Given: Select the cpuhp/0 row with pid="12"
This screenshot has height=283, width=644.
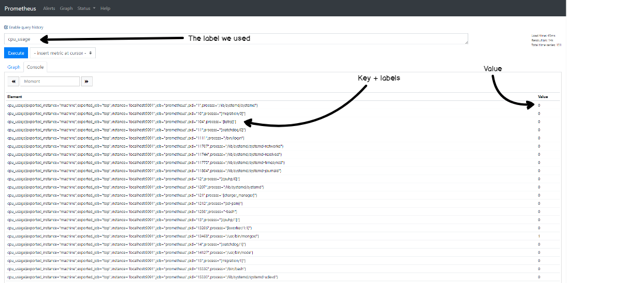Looking at the screenshot, I should tap(283, 179).
